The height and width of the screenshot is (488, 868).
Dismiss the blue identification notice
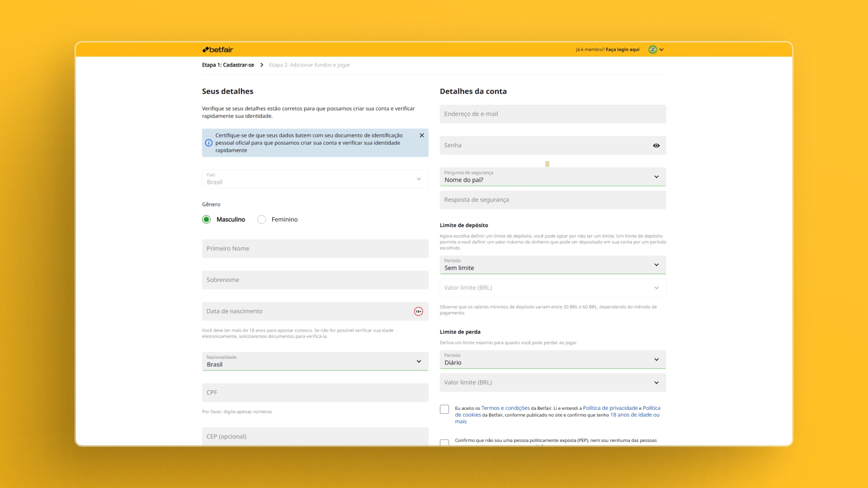(x=422, y=136)
